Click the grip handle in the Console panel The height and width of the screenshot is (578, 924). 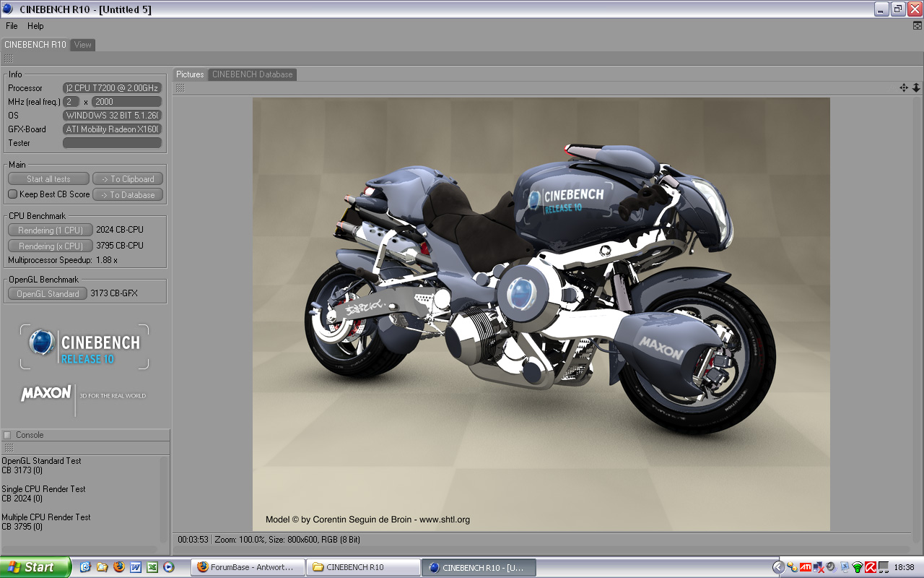9,448
